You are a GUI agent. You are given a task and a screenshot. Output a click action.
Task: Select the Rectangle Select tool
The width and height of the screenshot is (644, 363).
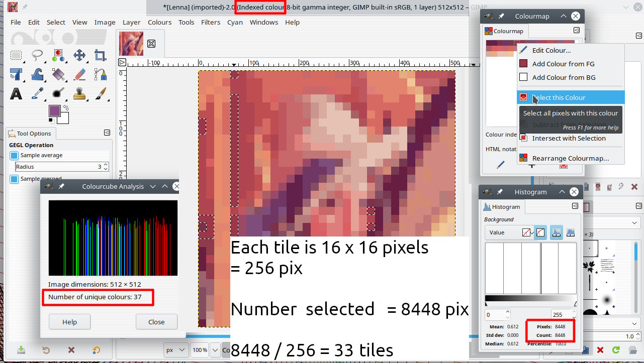17,55
